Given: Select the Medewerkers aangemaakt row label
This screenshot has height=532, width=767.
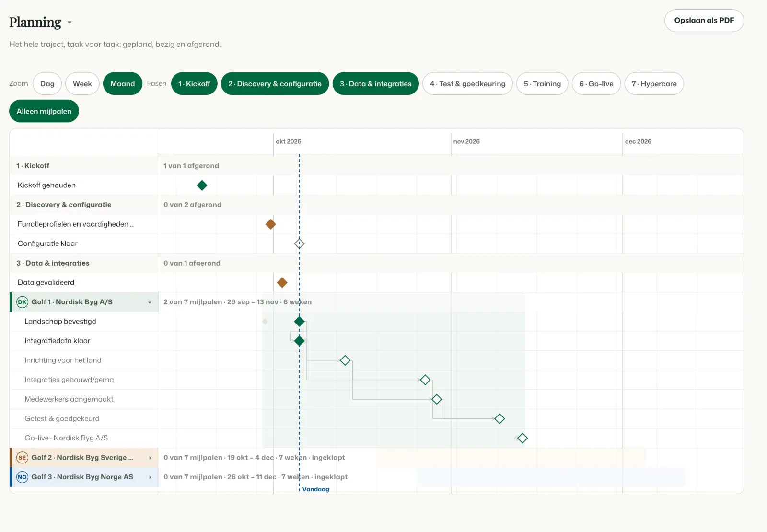Looking at the screenshot, I should 69,399.
